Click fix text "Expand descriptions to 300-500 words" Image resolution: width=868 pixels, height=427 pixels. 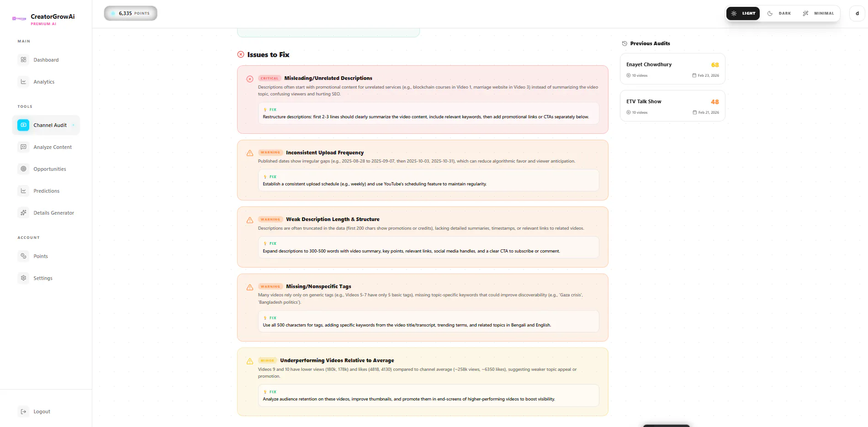(x=411, y=251)
